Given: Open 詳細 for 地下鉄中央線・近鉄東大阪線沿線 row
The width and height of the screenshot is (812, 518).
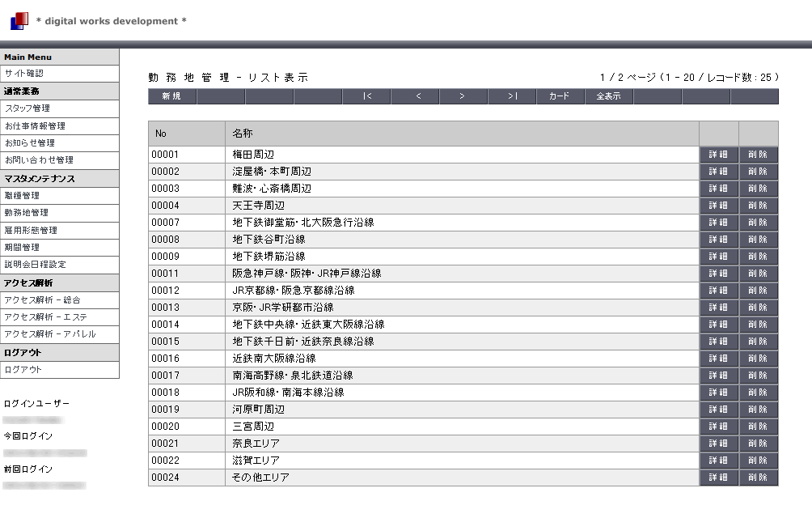Looking at the screenshot, I should point(719,325).
